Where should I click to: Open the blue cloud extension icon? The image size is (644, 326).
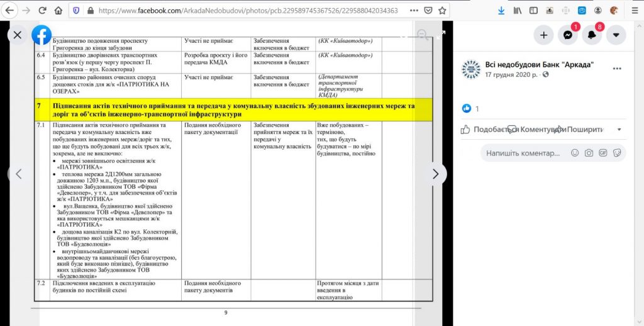coord(582,11)
